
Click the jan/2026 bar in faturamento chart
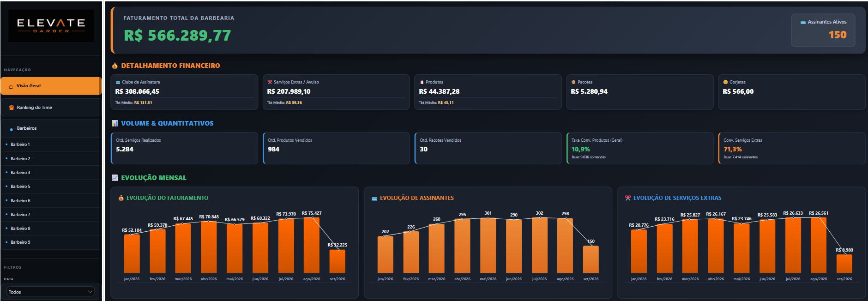pyautogui.click(x=132, y=254)
